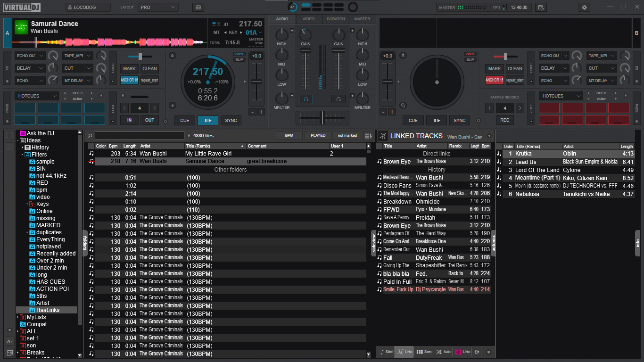This screenshot has height=362, width=644.
Task: Open the settings gear in the title bar
Action: [x=585, y=8]
